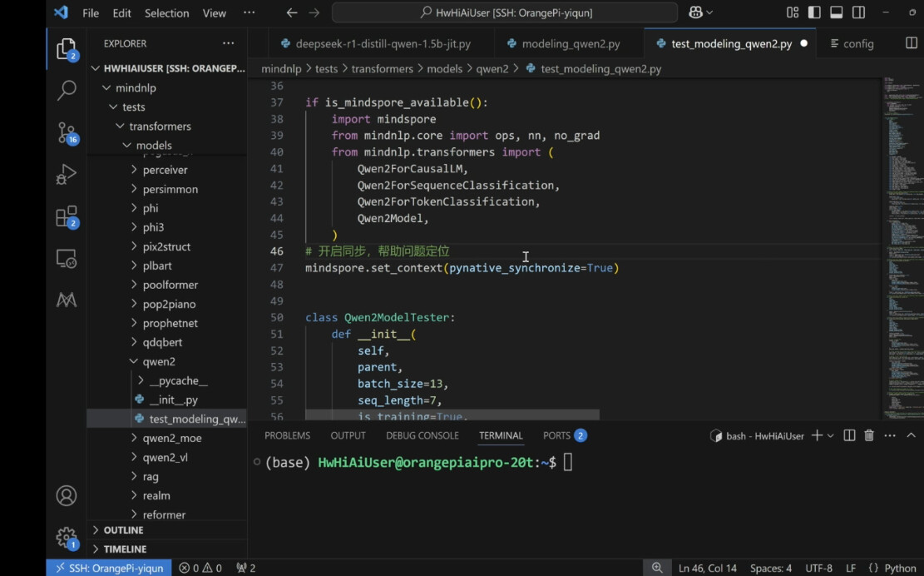Open the Selection menu
The width and height of the screenshot is (924, 576).
[x=166, y=13]
